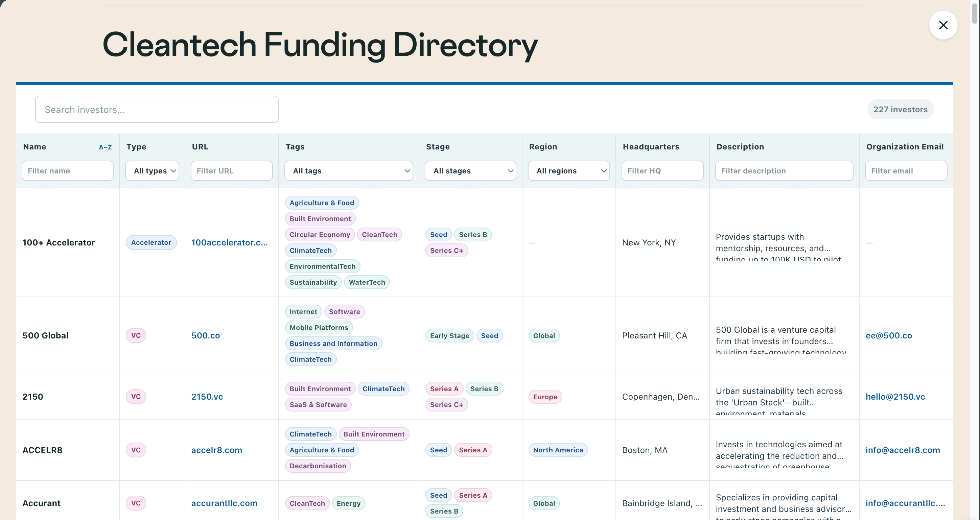
Task: Open the All regions dropdown
Action: 569,171
